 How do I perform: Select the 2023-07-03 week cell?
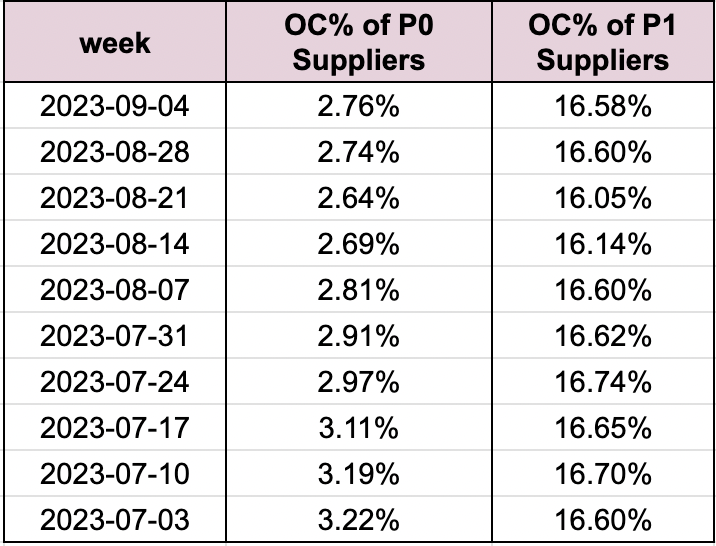[x=116, y=520]
